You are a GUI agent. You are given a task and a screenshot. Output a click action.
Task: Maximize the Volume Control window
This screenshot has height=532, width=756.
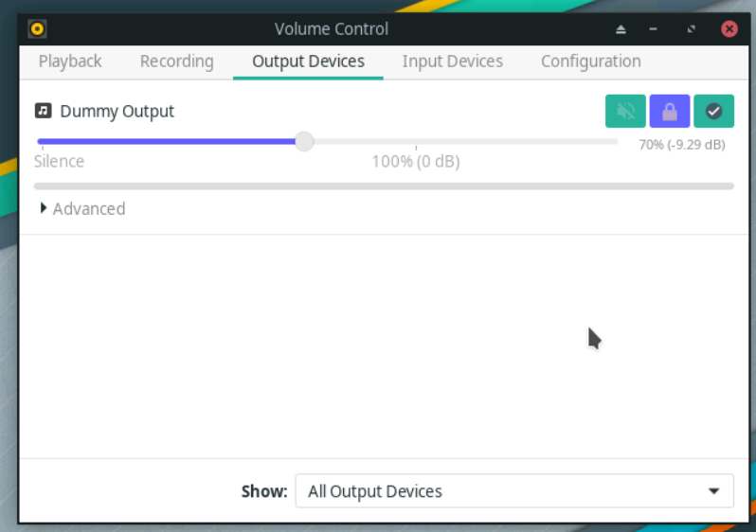coord(691,29)
